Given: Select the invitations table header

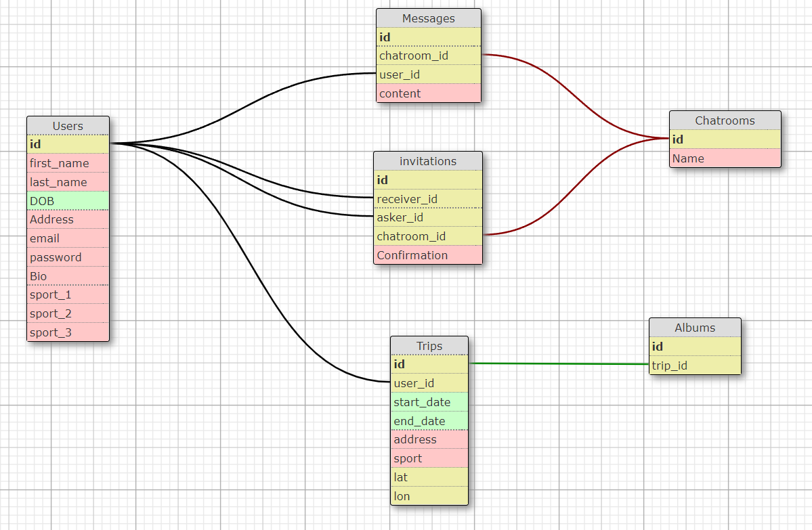Looking at the screenshot, I should point(427,161).
